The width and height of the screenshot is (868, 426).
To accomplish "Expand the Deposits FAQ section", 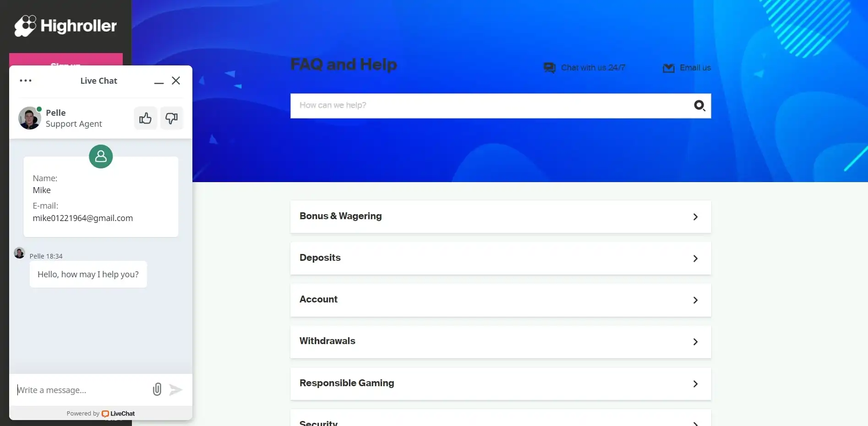I will point(500,258).
